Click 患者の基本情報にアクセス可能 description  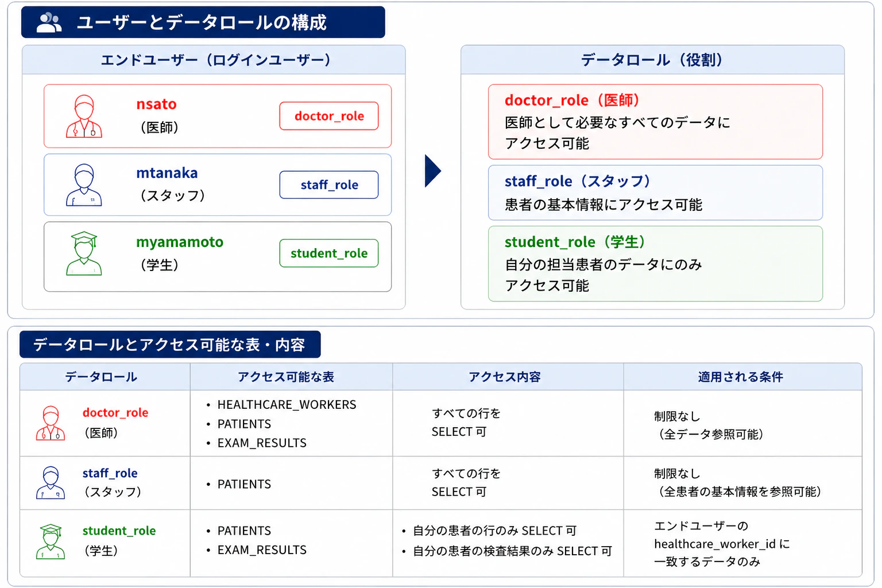click(x=604, y=205)
